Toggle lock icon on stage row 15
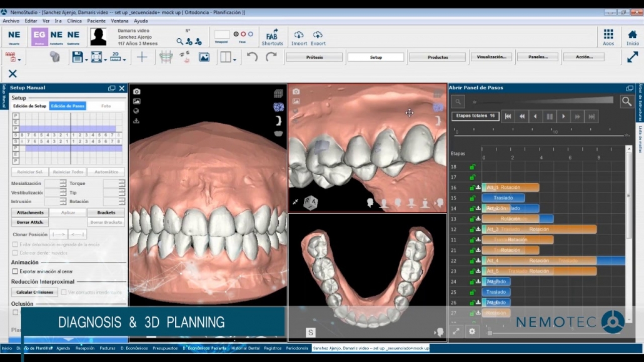 pyautogui.click(x=472, y=198)
